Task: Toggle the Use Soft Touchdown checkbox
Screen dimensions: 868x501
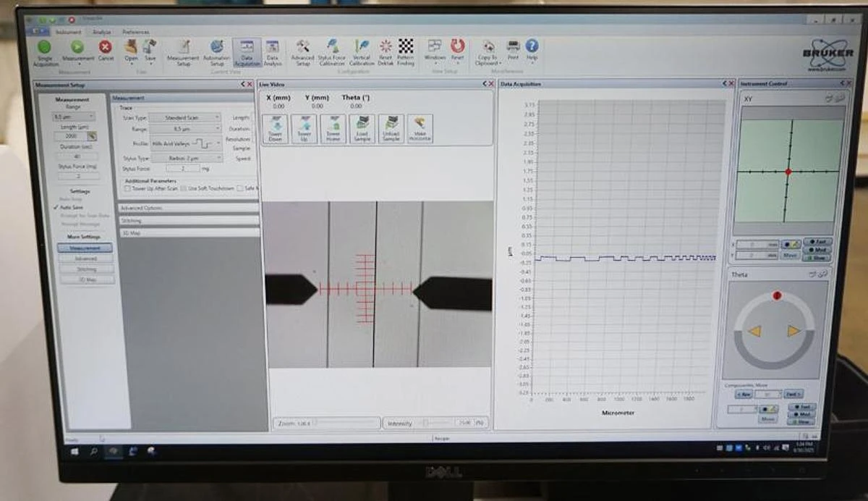Action: click(x=184, y=188)
